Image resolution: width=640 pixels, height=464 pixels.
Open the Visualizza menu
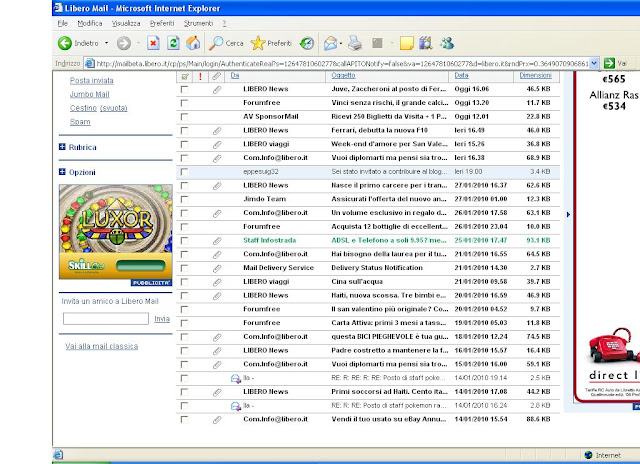(126, 23)
